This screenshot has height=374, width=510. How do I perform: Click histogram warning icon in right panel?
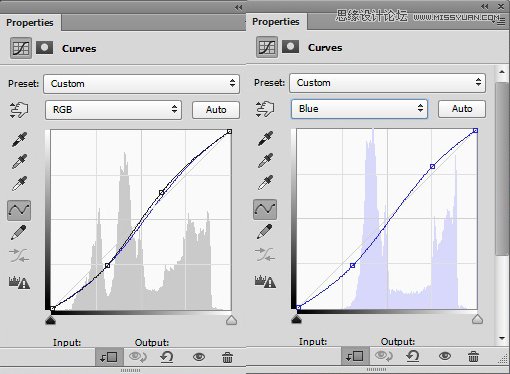[x=265, y=281]
